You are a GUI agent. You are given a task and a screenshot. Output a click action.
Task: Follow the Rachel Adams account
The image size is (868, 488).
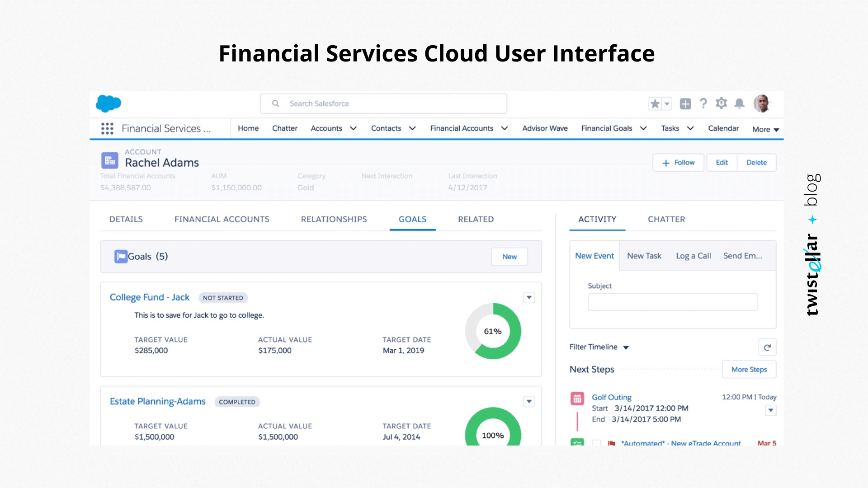(x=678, y=163)
